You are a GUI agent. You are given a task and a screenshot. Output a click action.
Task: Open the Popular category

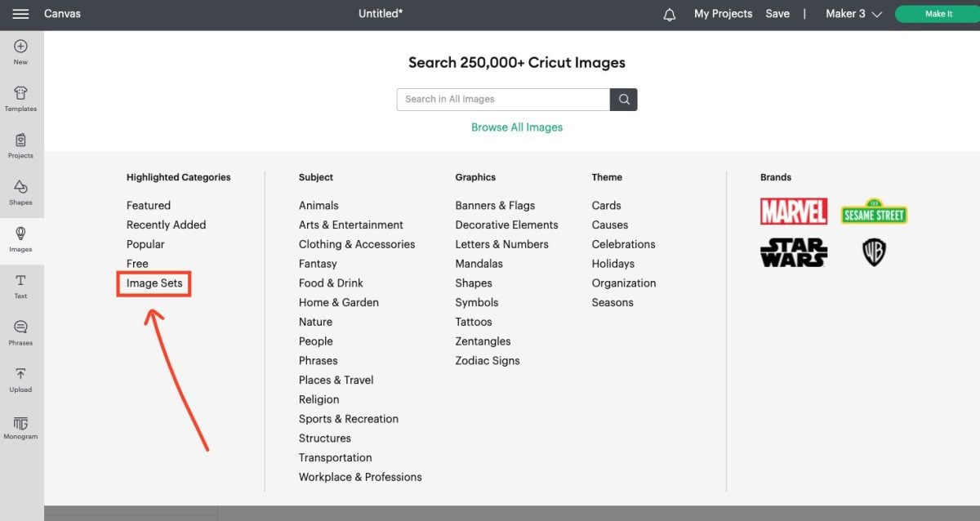pos(145,244)
